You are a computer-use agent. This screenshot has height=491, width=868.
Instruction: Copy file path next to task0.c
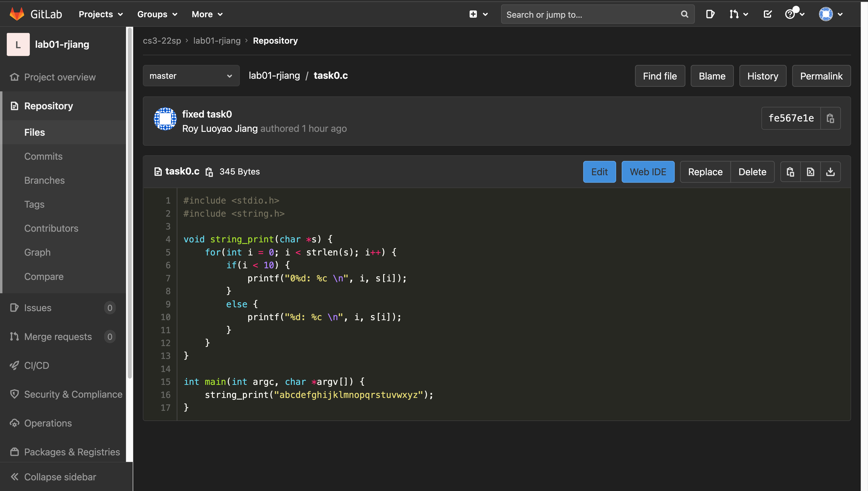209,172
